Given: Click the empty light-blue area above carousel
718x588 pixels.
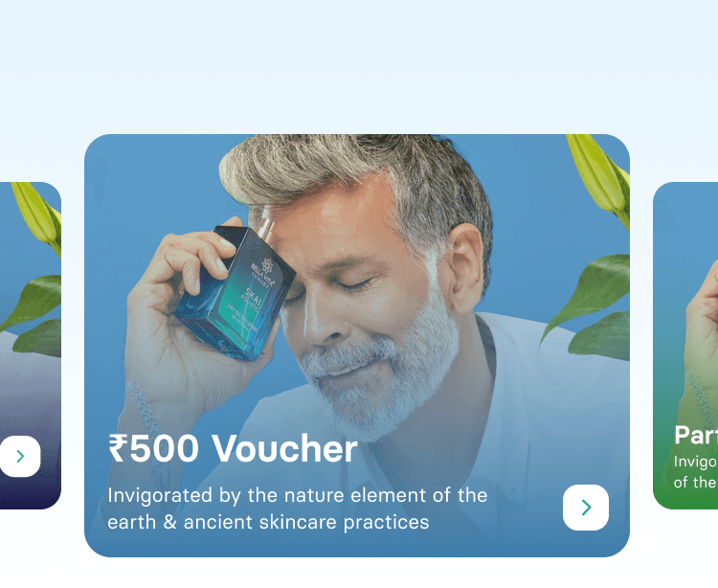Looking at the screenshot, I should (x=359, y=64).
